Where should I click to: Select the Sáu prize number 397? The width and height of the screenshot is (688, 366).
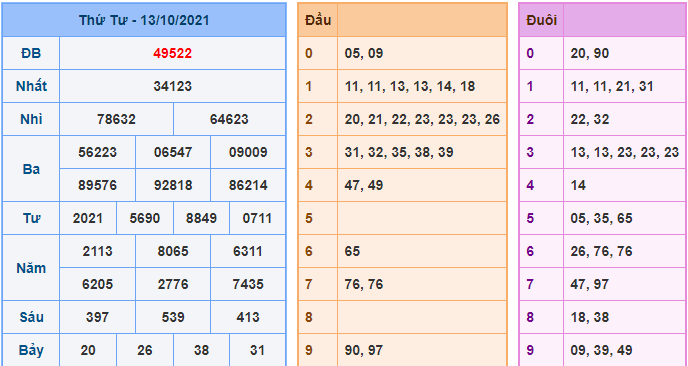click(97, 317)
